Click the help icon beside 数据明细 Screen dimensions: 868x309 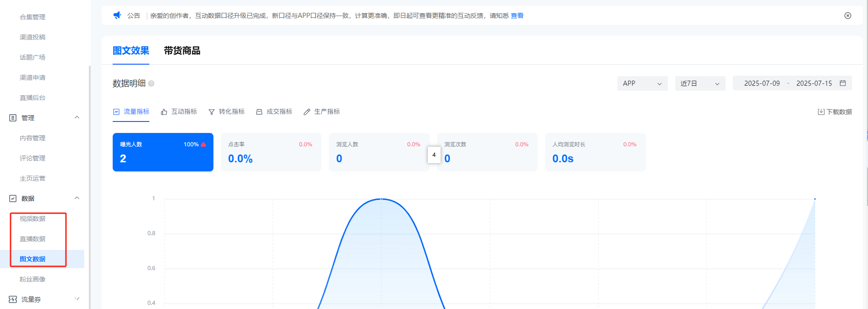(151, 83)
